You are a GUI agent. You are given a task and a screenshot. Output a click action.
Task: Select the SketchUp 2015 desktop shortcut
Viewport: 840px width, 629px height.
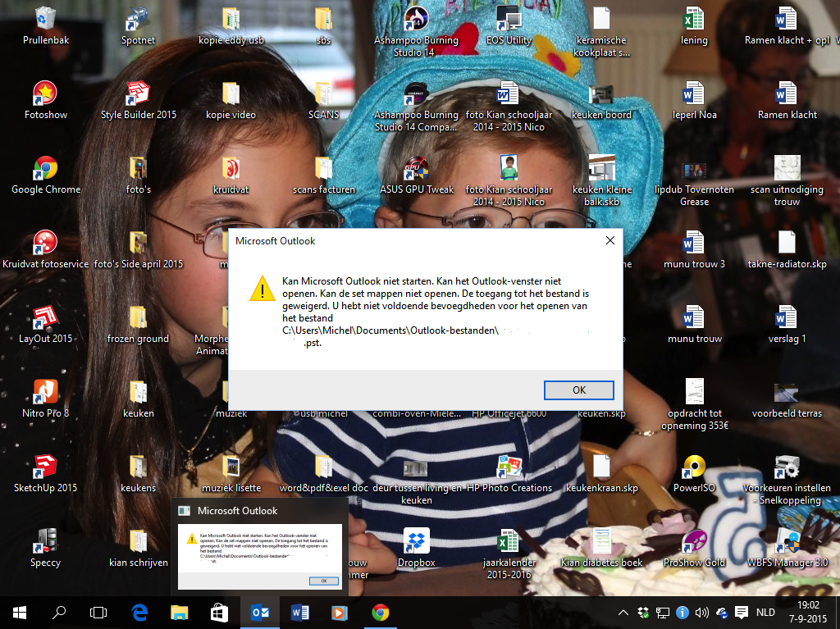tap(45, 473)
